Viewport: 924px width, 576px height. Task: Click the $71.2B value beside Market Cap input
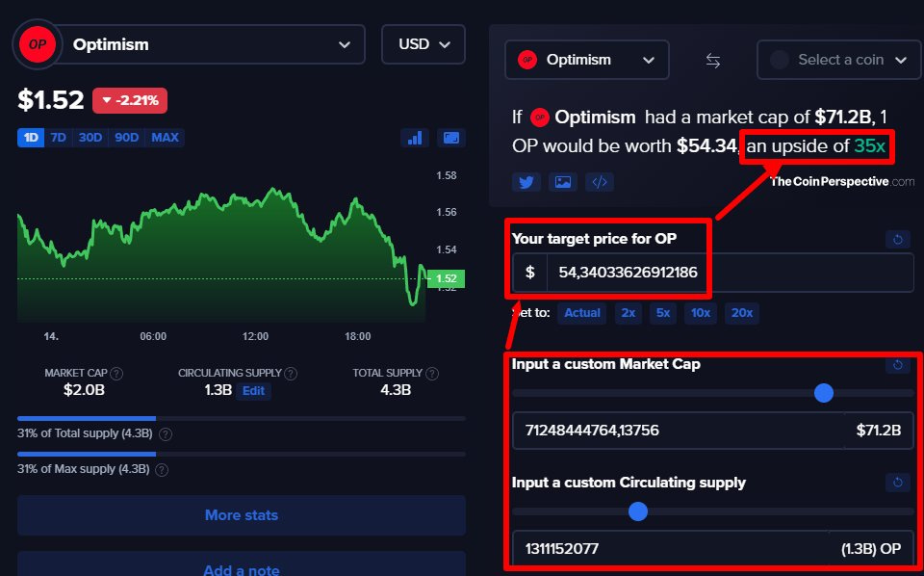pos(879,431)
